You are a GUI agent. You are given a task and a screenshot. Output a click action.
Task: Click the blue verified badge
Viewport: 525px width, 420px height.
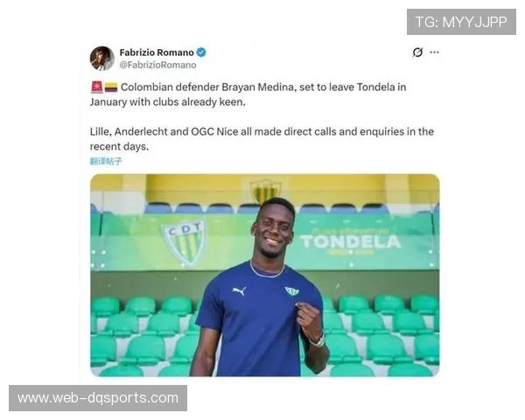coord(201,52)
